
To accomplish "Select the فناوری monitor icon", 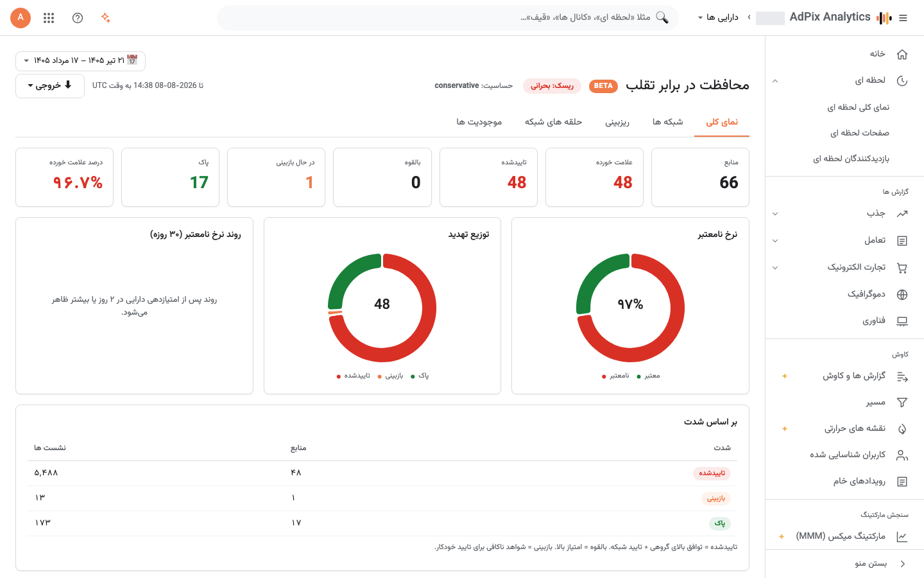I will tap(902, 321).
